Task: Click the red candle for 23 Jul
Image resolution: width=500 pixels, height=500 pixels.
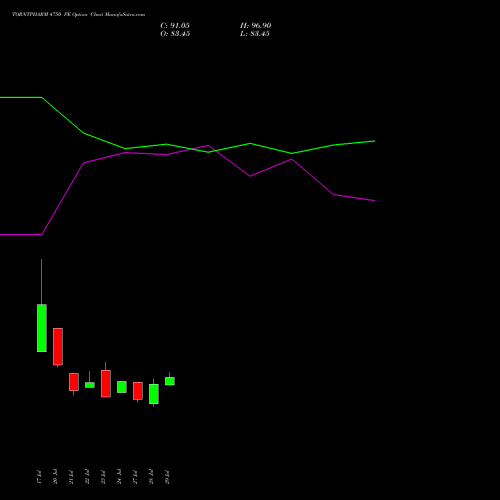Action: (106, 384)
